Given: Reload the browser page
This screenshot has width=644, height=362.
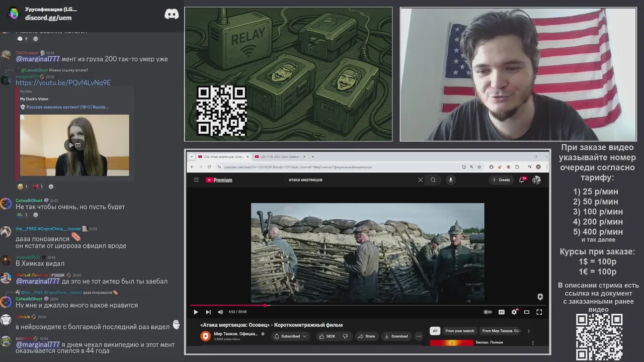Looking at the screenshot, I should (x=210, y=167).
